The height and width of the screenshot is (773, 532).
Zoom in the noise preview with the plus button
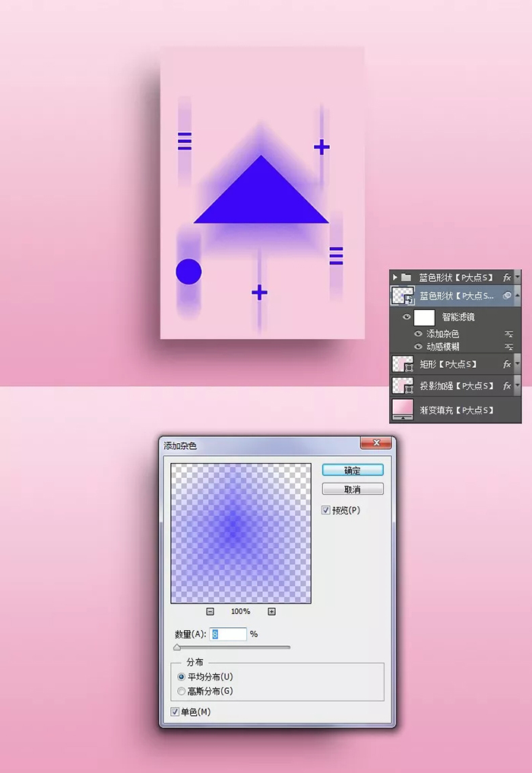[x=271, y=611]
